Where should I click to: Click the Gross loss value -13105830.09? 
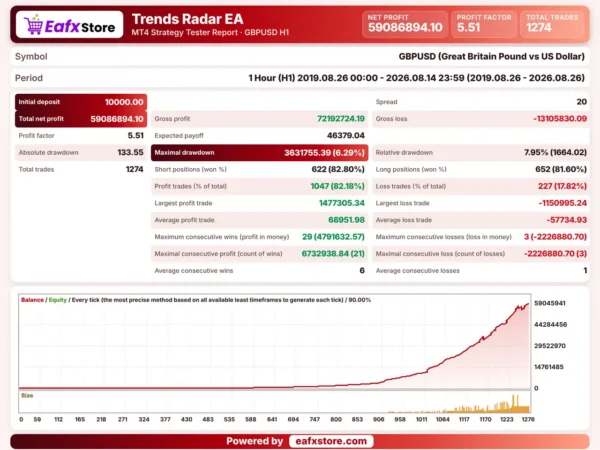(560, 119)
